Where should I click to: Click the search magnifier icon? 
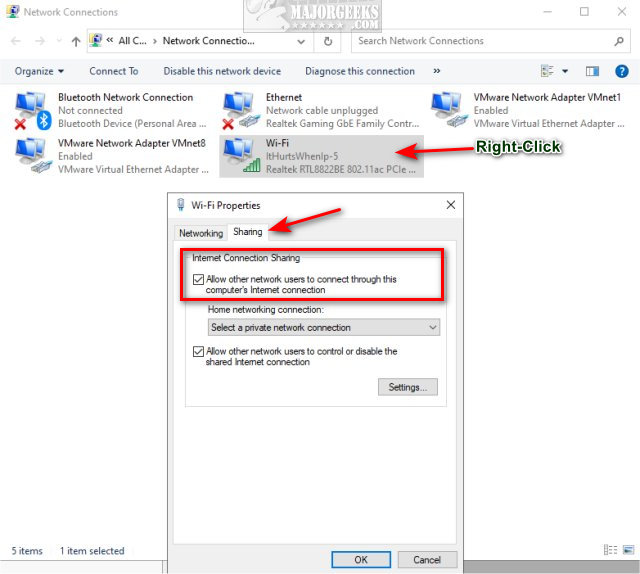point(619,41)
